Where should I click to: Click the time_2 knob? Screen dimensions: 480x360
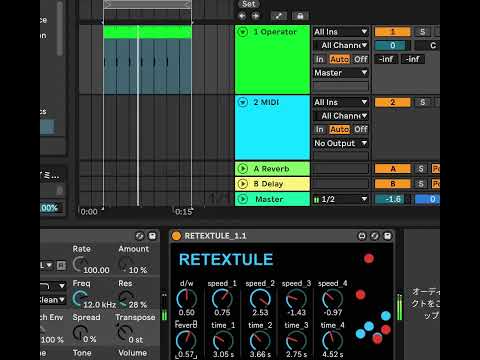point(260,341)
